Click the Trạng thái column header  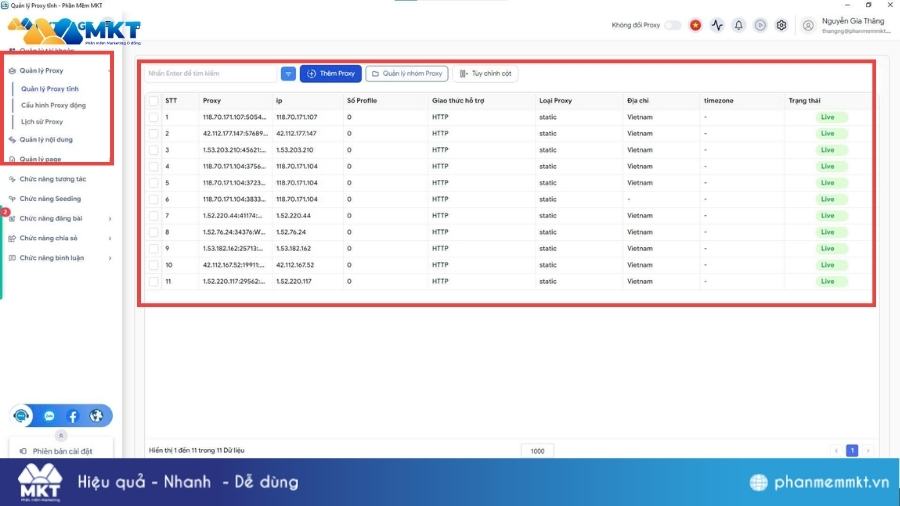pos(804,100)
